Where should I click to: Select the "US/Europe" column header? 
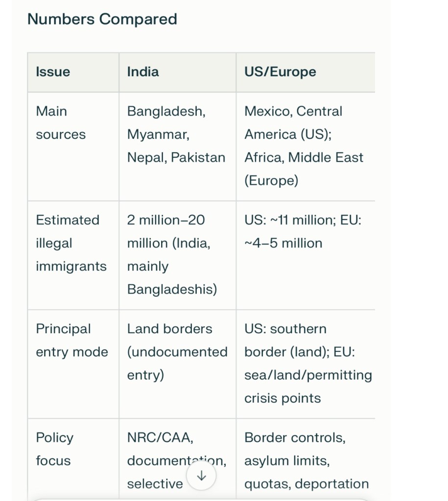pyautogui.click(x=280, y=72)
